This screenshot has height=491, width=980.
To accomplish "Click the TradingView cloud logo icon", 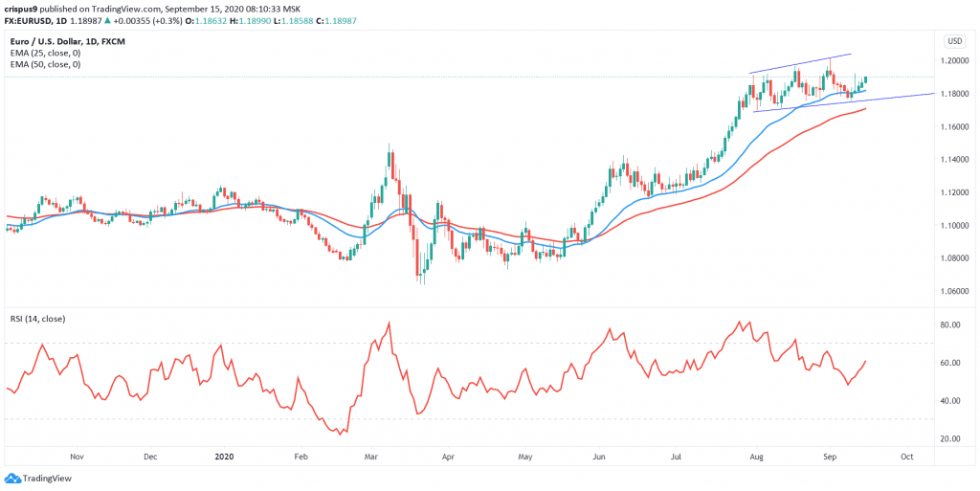I will tap(13, 479).
